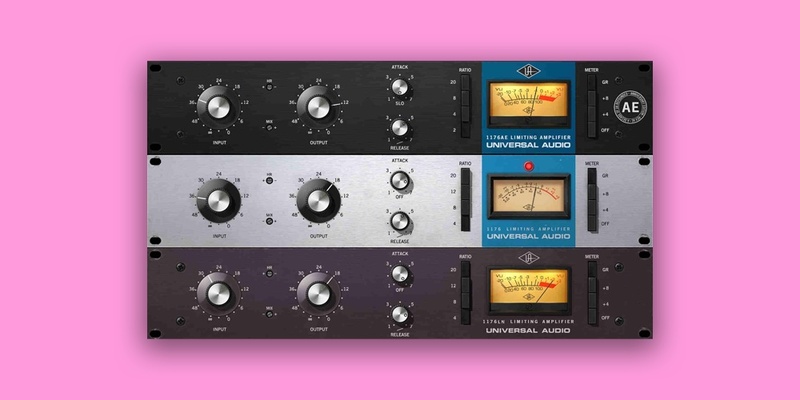Click the Attack knob on the 1176LN
The width and height of the screenshot is (800, 400).
click(x=400, y=274)
